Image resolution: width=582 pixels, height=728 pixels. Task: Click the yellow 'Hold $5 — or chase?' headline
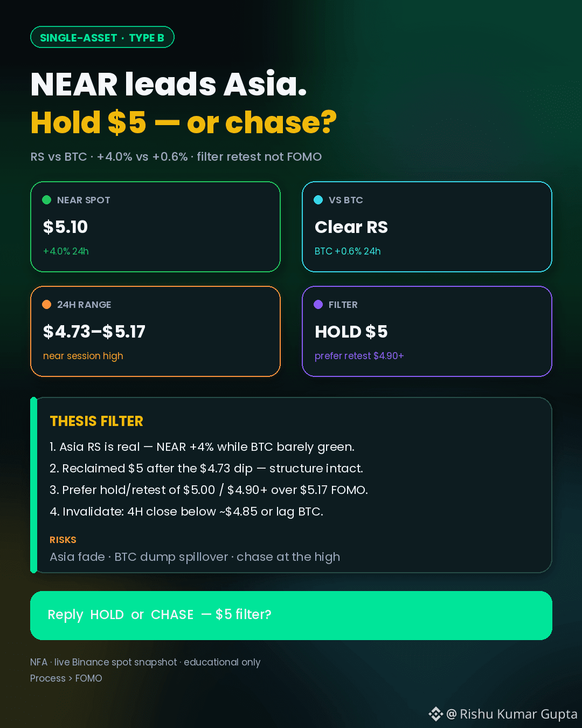pyautogui.click(x=184, y=122)
